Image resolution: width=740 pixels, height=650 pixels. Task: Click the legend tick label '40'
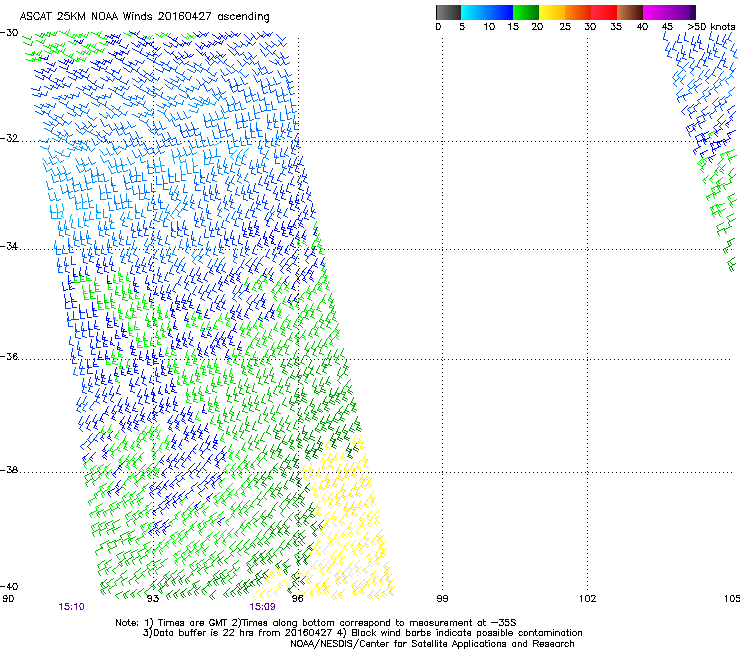[x=642, y=27]
